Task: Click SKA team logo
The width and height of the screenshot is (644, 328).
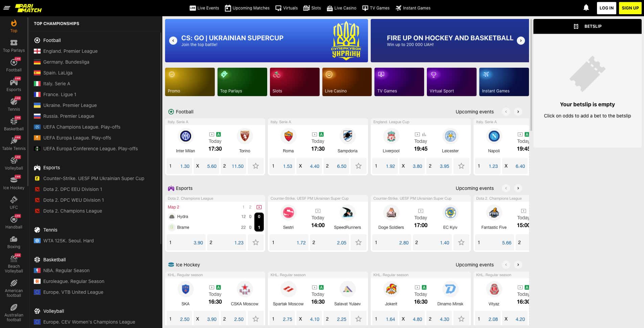Action: click(x=185, y=289)
